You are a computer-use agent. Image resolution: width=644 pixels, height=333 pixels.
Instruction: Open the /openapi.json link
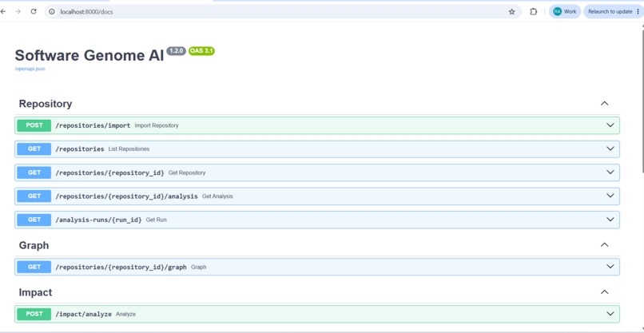click(30, 69)
